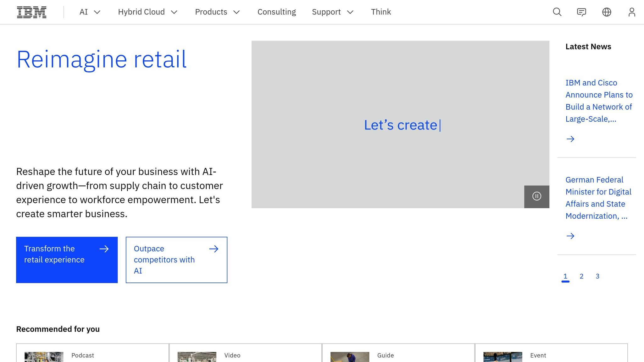This screenshot has width=644, height=362.
Task: Click Transform the retail experience button
Action: [67, 260]
